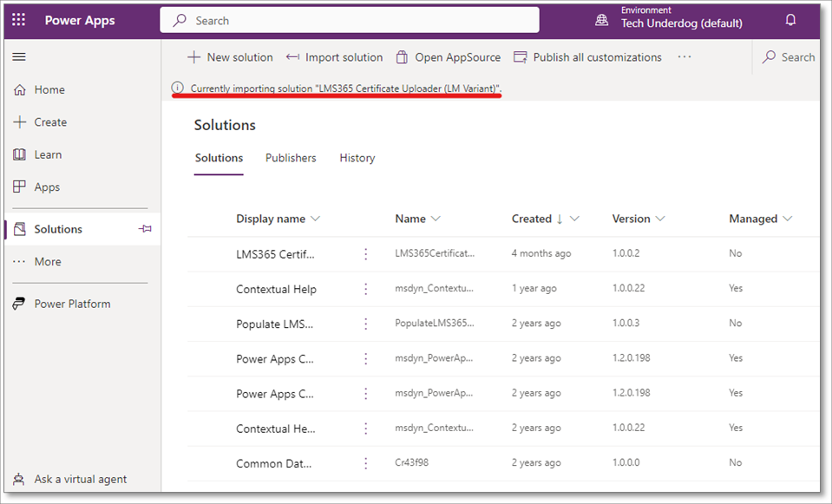Click Publish all customizations

click(x=587, y=57)
